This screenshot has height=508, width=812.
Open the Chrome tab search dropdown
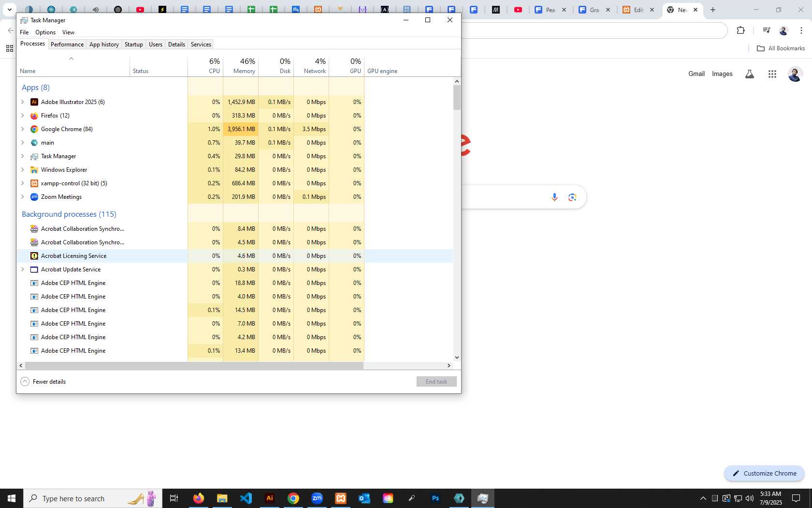coord(9,10)
